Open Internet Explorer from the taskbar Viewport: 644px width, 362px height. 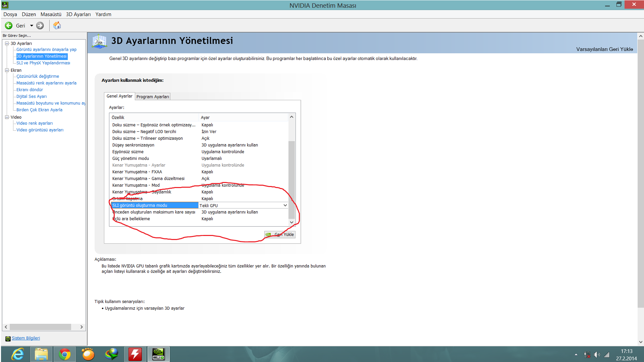coord(17,354)
